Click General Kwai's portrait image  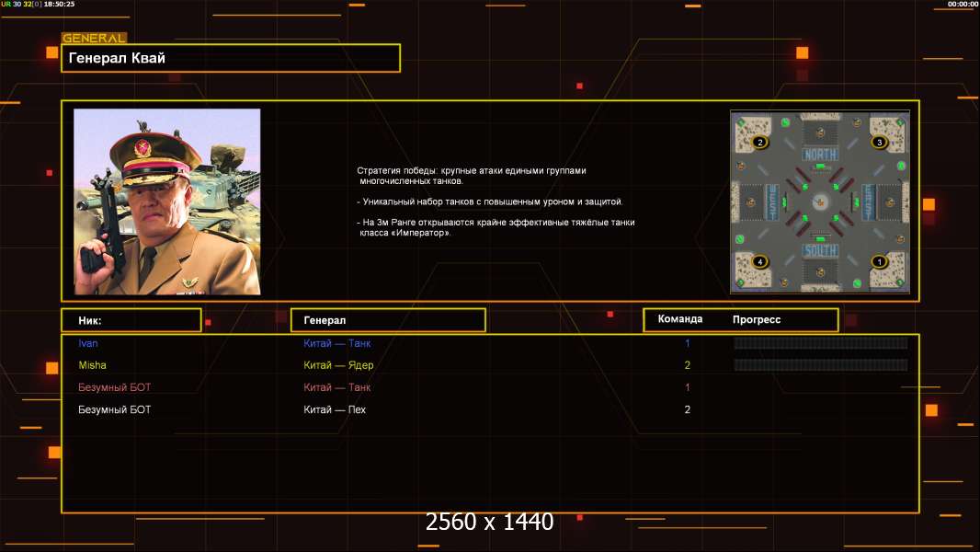167,201
